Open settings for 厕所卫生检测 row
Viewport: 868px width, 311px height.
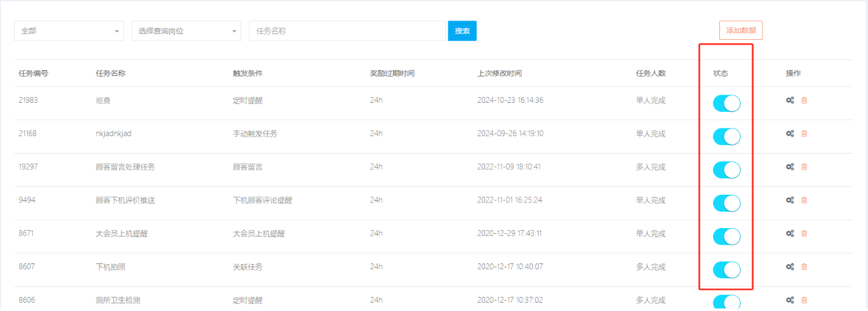(x=790, y=300)
